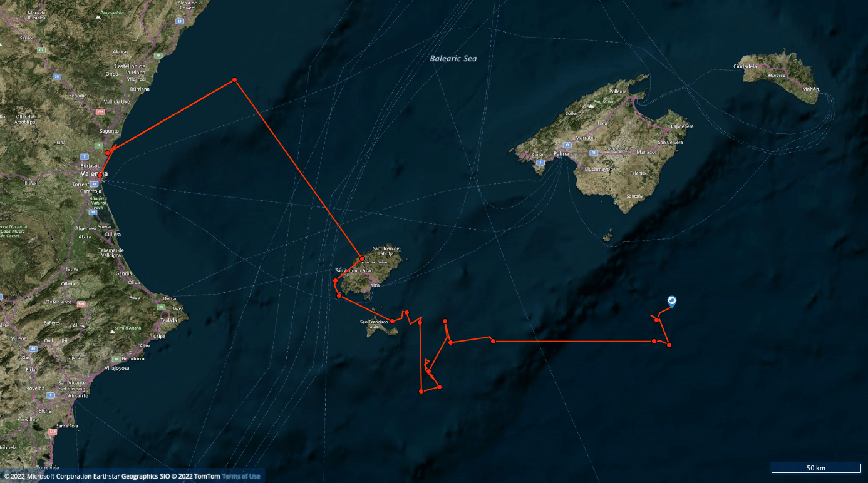The image size is (868, 483).
Task: Select the track waypoint beside San Francisco Javier
Action: pos(392,321)
